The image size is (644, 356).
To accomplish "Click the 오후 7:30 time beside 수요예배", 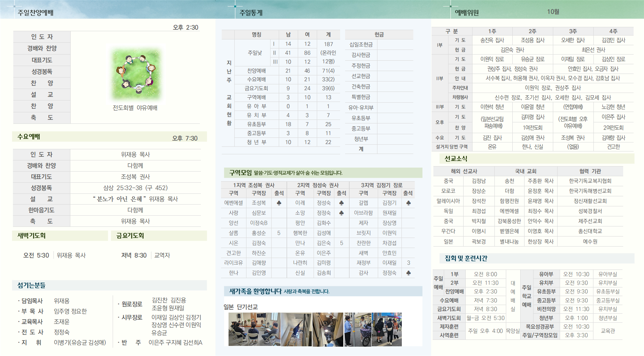I will click(x=185, y=138).
